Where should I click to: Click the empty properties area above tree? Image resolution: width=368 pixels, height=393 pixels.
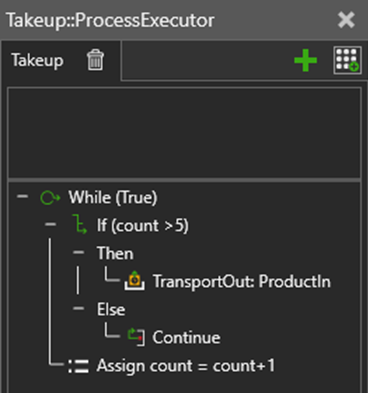click(184, 133)
